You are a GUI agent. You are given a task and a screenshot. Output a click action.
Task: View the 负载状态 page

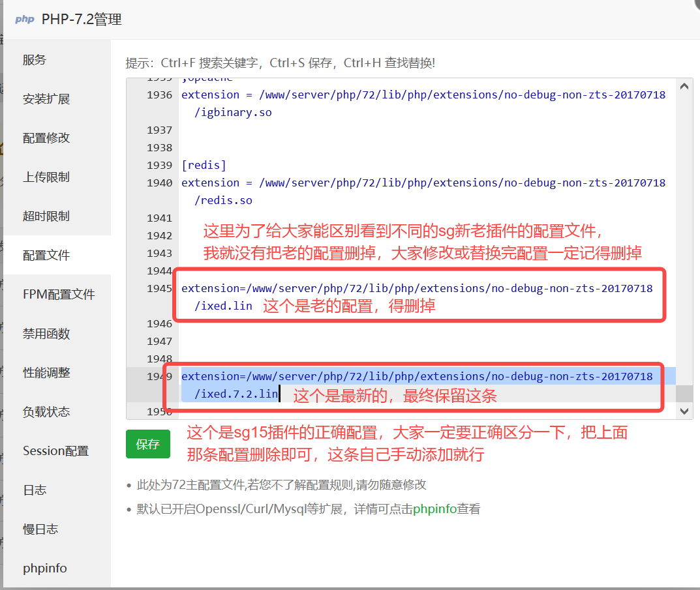46,412
